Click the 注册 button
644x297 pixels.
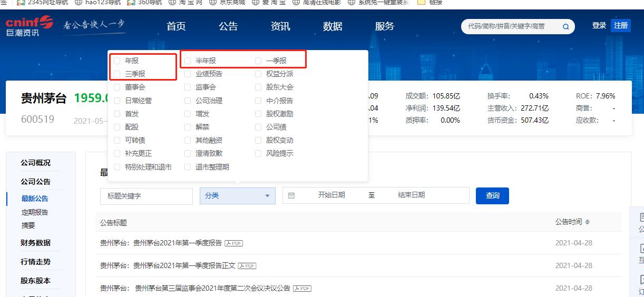(x=621, y=25)
